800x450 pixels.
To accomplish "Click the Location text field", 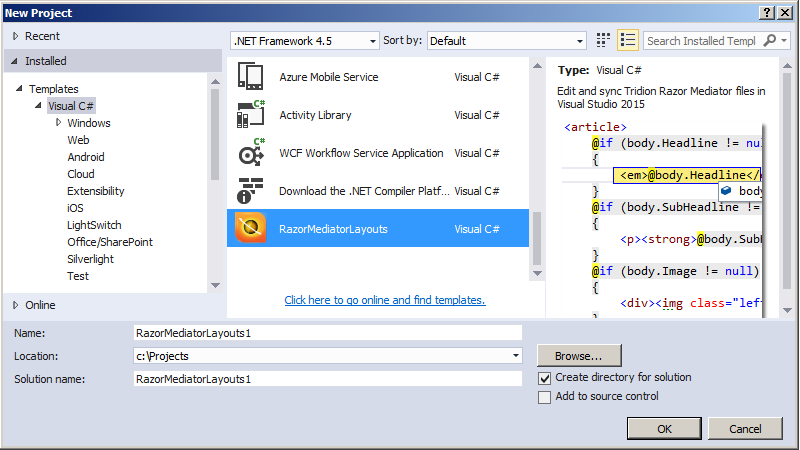I will coord(321,356).
